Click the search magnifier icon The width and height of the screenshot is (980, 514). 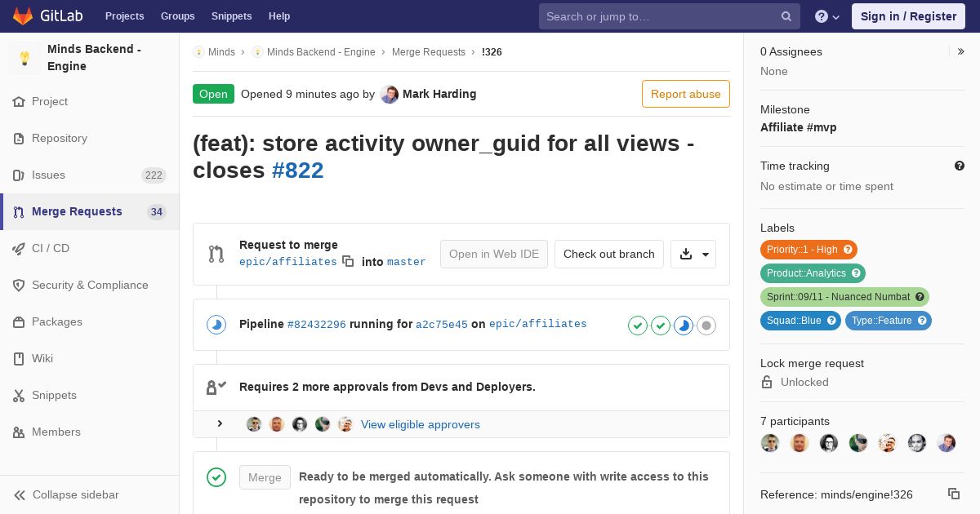(786, 16)
